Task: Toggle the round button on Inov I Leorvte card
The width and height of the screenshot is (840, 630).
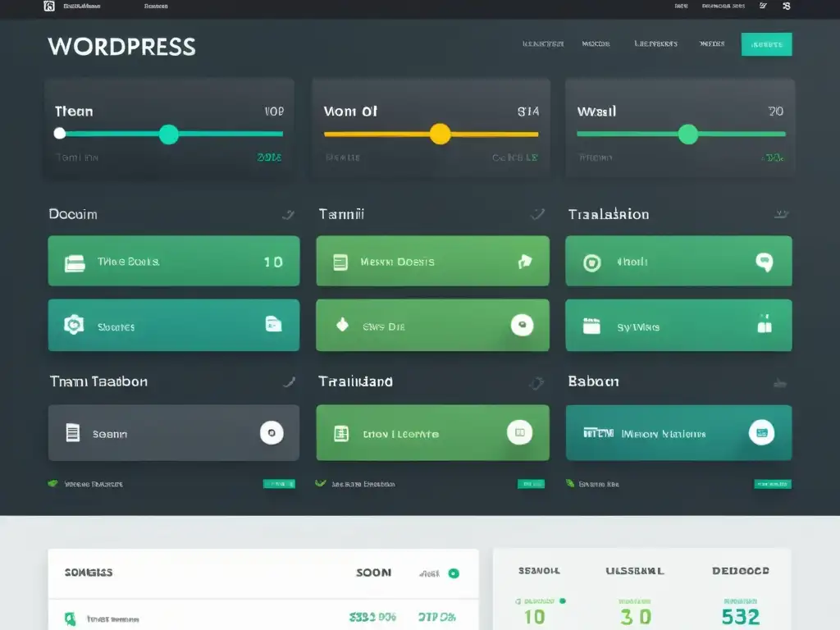Action: (519, 432)
